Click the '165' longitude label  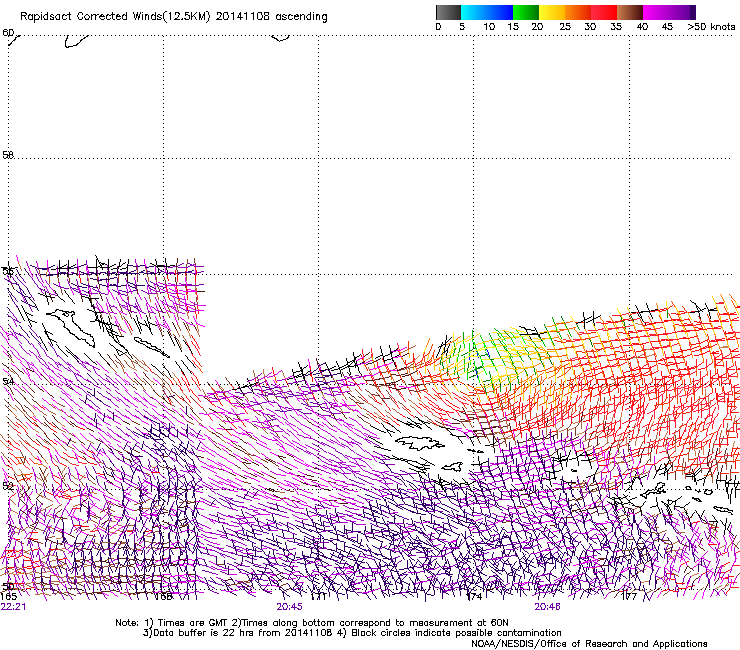coord(8,596)
